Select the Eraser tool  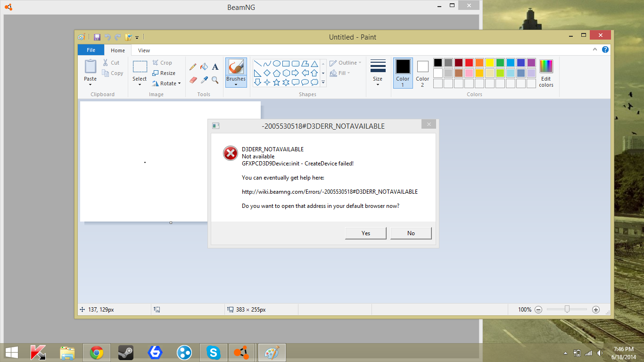[193, 80]
